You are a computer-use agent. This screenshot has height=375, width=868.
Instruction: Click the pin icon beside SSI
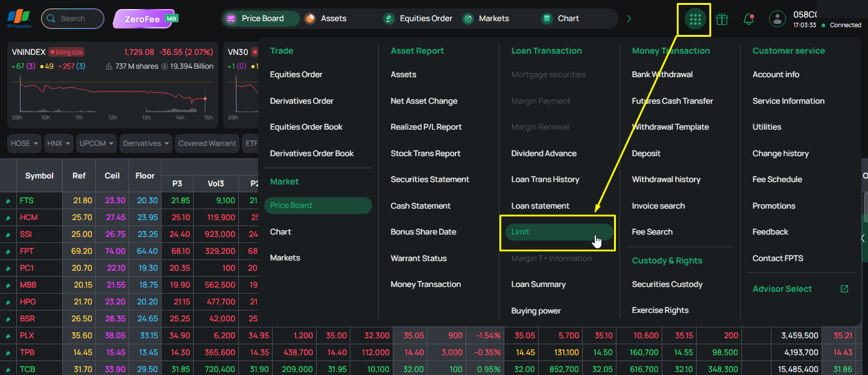[8, 235]
